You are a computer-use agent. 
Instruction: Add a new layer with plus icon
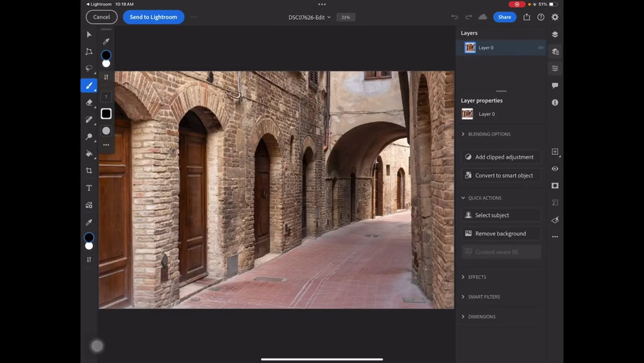pyautogui.click(x=555, y=152)
